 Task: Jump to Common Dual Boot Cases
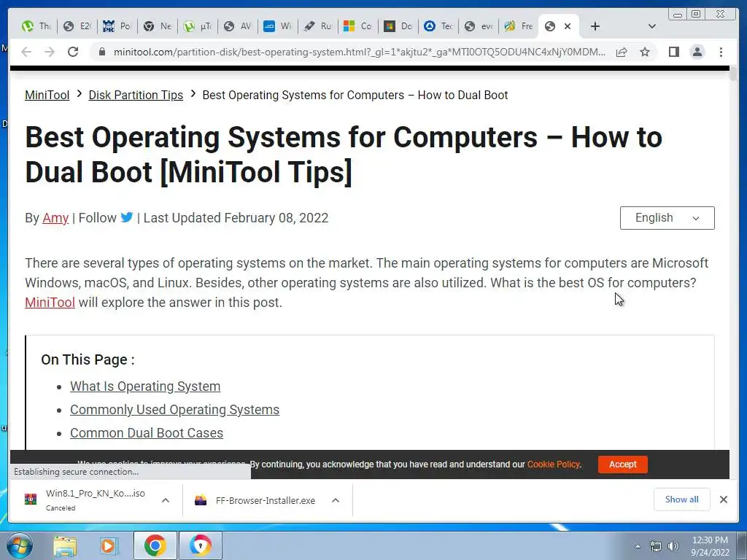click(147, 433)
